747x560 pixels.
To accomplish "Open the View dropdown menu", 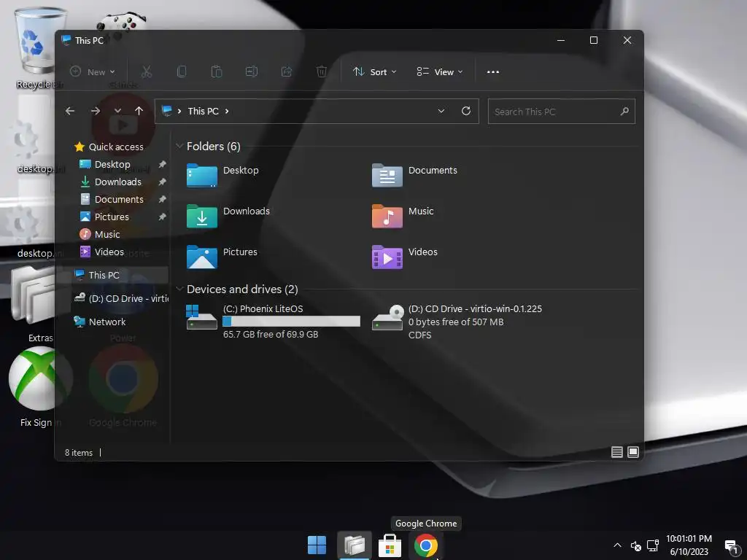I will point(439,72).
